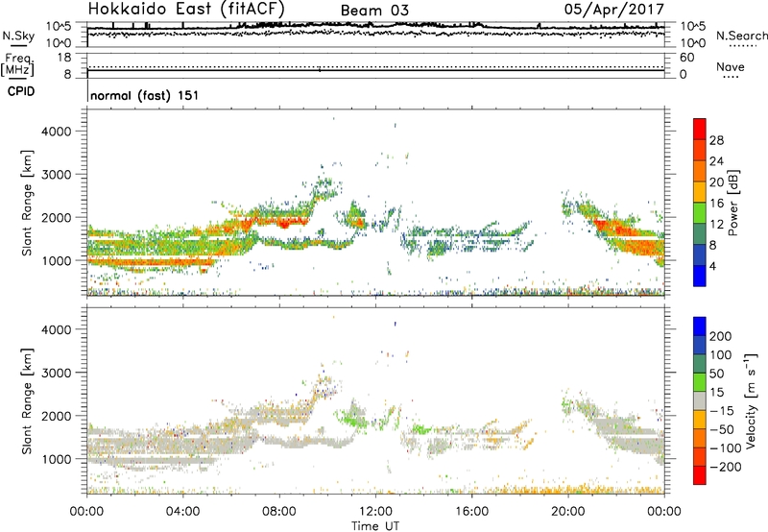Click the '200' tick on the velocity colorbar
The image size is (768, 532).
721,336
